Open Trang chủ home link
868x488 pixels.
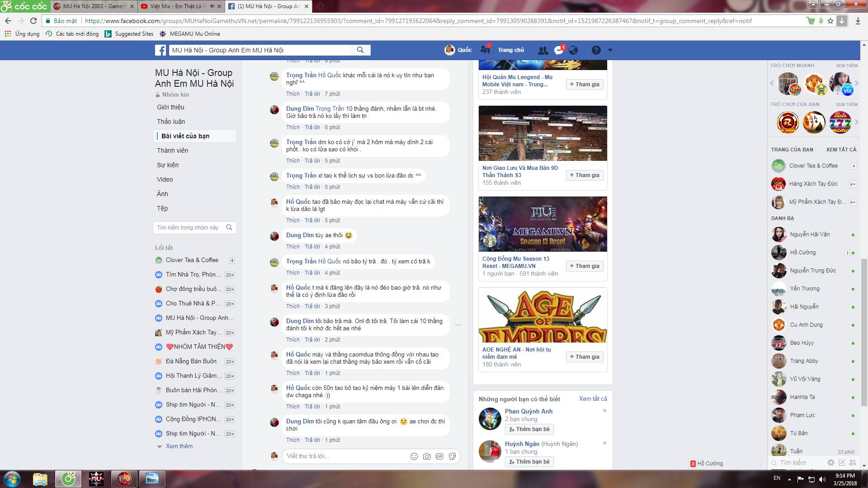tap(511, 50)
